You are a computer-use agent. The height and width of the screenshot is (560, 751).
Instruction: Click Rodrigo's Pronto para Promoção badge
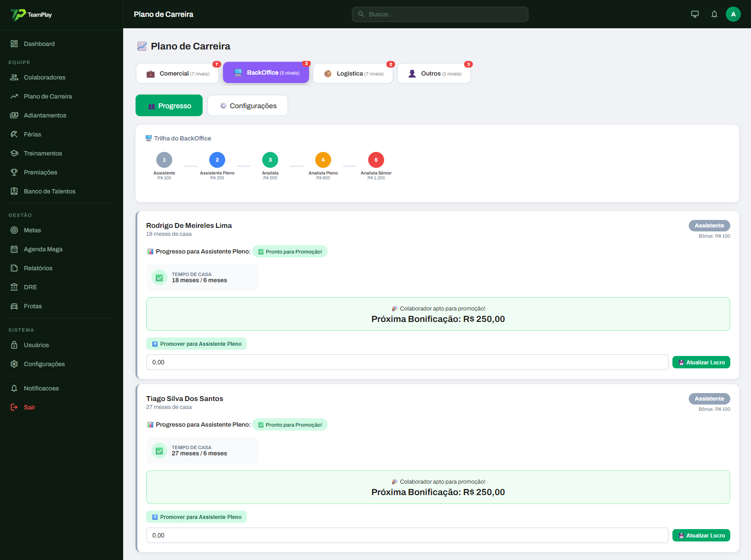[x=290, y=251]
